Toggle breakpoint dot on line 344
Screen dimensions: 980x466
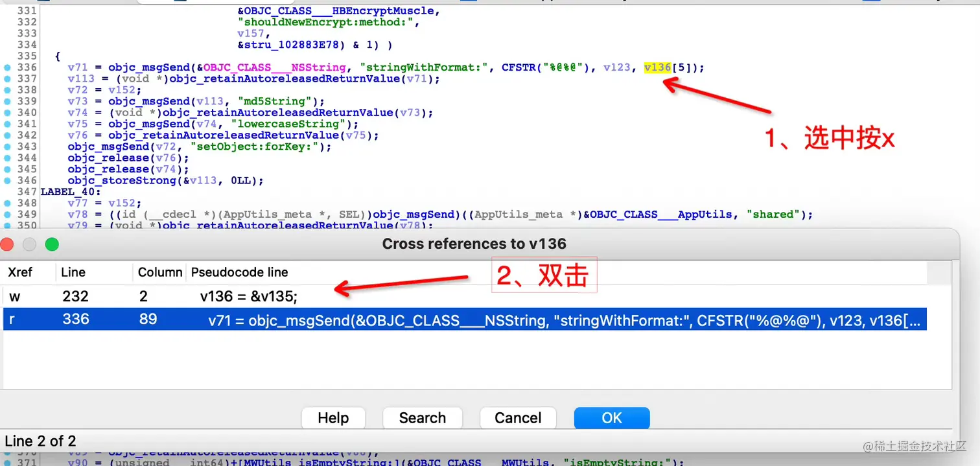7,157
